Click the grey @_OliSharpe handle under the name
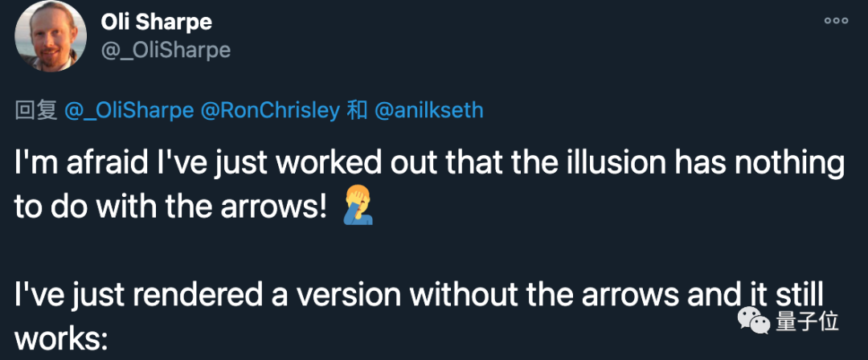 click(x=166, y=50)
